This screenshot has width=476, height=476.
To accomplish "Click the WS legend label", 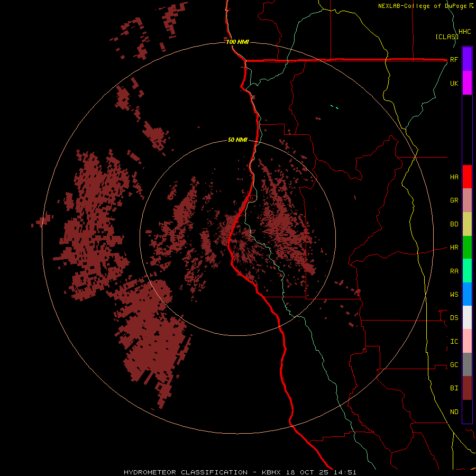I will (454, 294).
